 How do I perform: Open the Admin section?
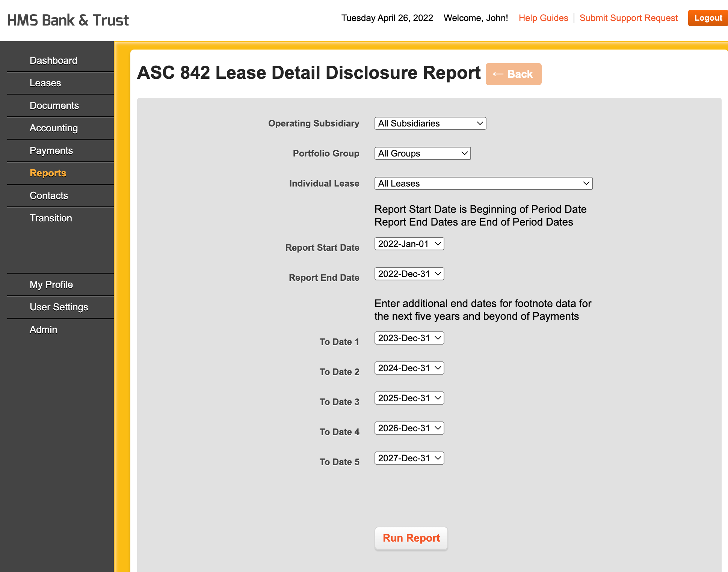43,330
